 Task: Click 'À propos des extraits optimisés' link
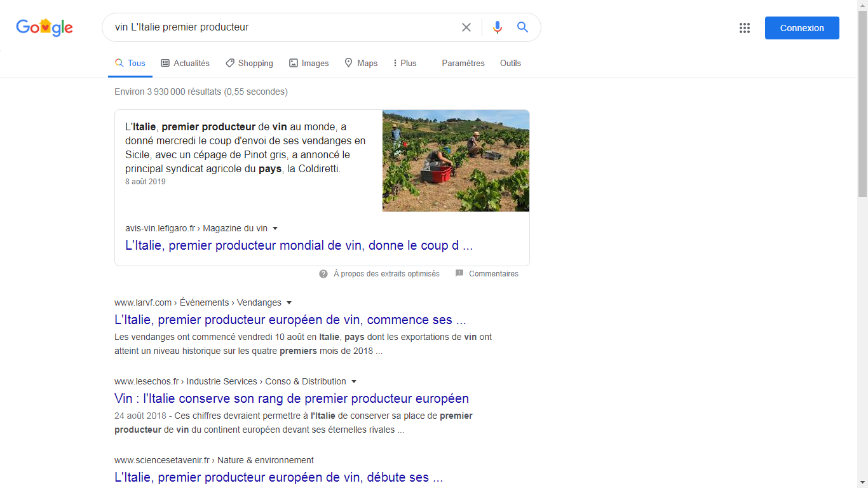click(x=386, y=274)
